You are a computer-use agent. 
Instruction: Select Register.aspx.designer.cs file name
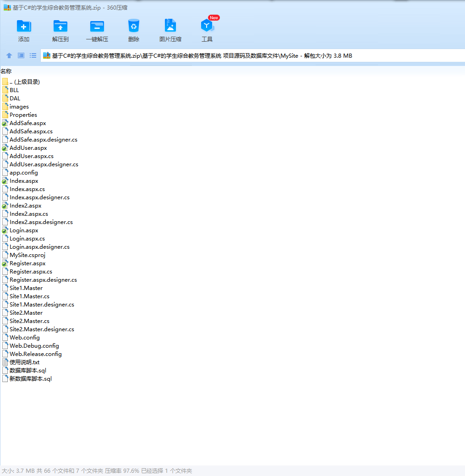coord(43,279)
